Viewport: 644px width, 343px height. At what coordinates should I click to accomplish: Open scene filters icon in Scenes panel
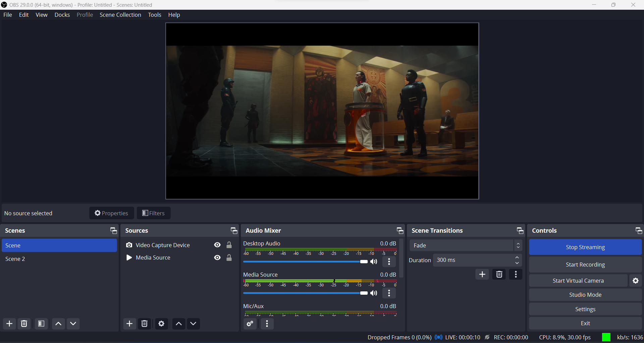(41, 324)
